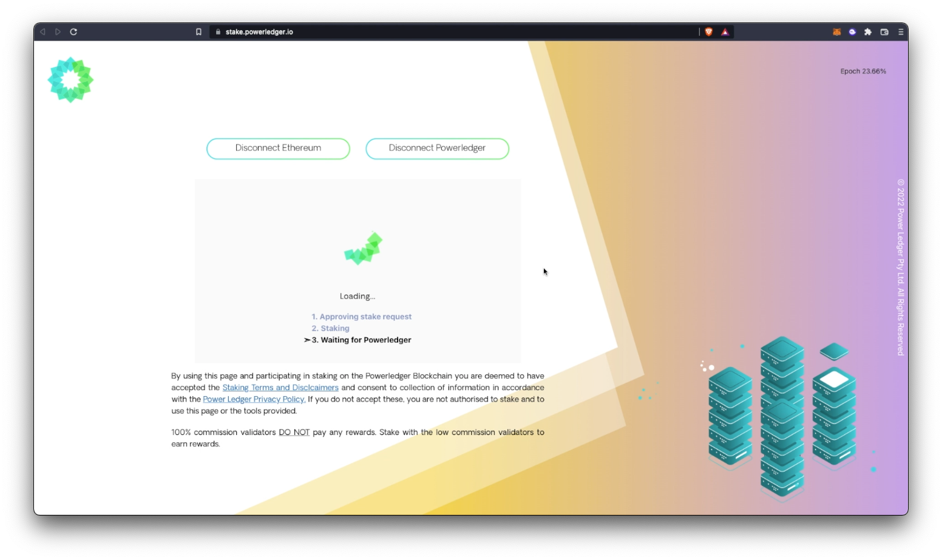Open Brave Rewards from the address bar

725,32
